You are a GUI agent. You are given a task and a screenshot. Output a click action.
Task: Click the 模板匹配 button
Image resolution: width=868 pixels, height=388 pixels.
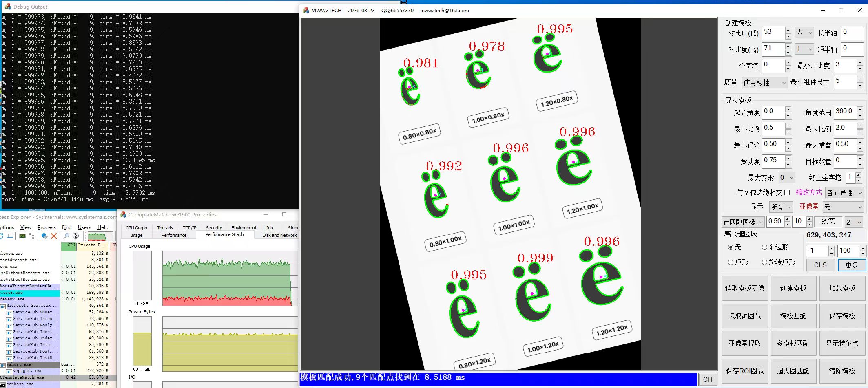click(x=793, y=316)
